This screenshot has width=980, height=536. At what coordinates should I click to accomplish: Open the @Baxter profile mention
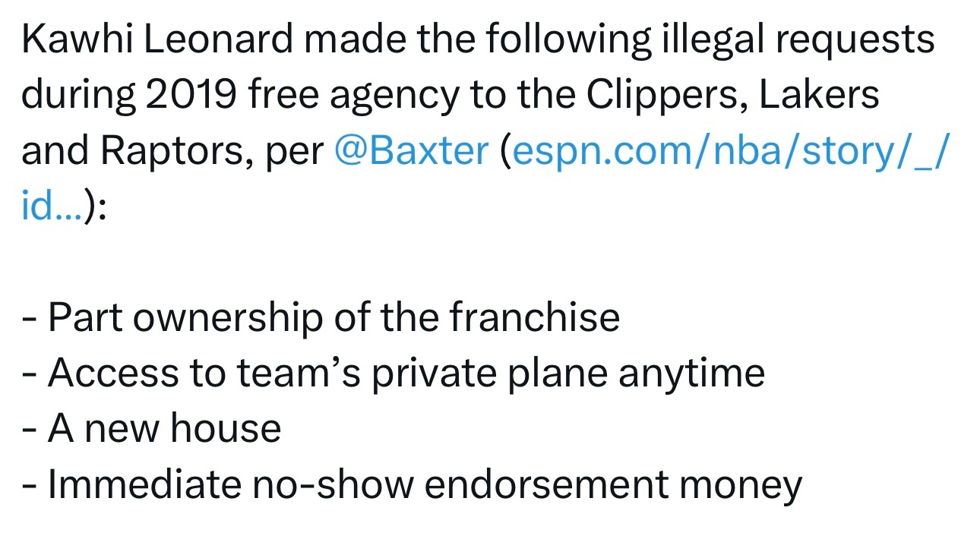411,152
